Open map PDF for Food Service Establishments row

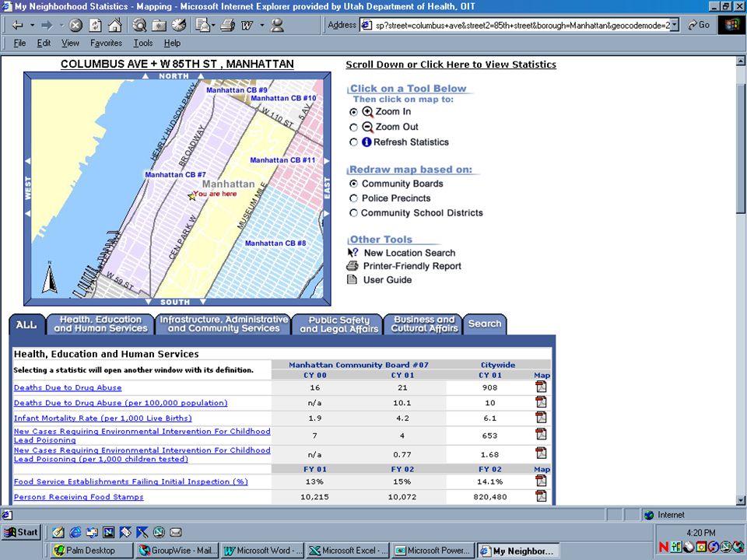coord(541,481)
